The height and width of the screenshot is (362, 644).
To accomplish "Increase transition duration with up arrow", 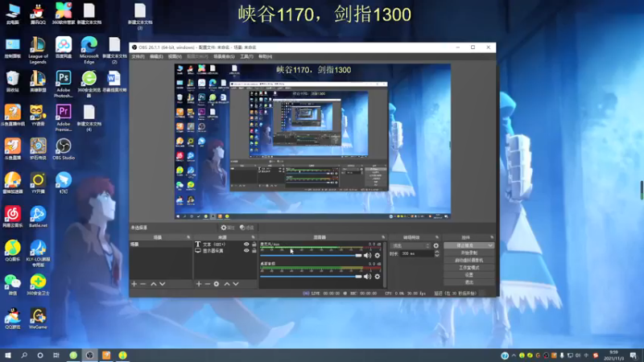I will pyautogui.click(x=437, y=252).
